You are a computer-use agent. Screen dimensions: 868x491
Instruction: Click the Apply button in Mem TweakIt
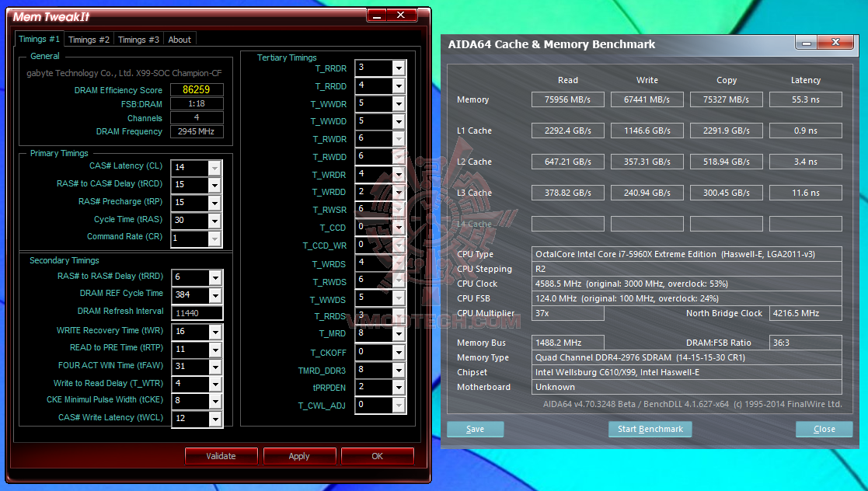299,456
